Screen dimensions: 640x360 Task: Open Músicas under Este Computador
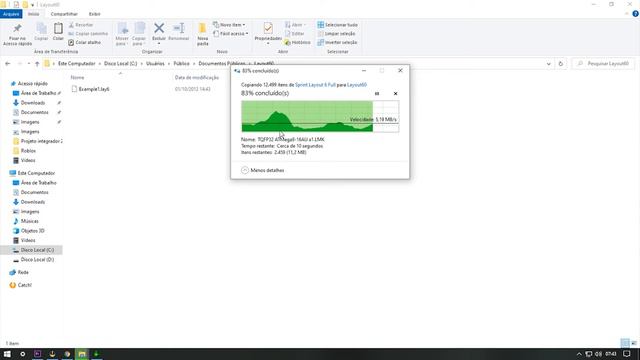pos(29,221)
